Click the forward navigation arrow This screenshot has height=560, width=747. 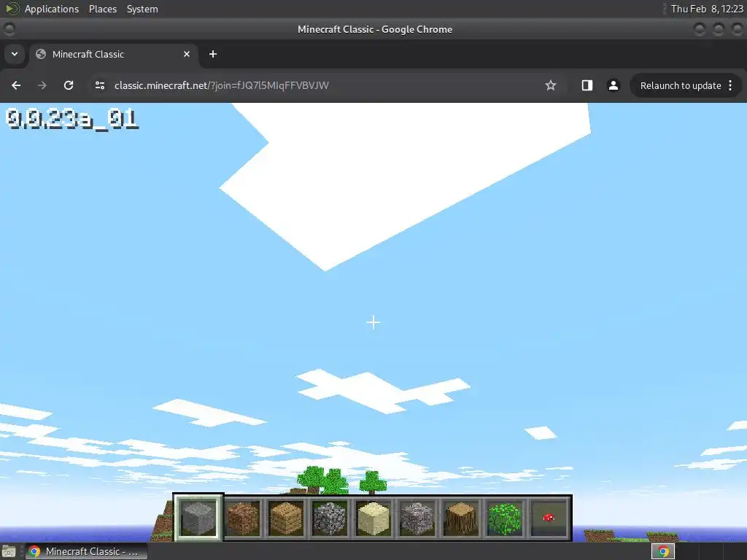click(42, 85)
